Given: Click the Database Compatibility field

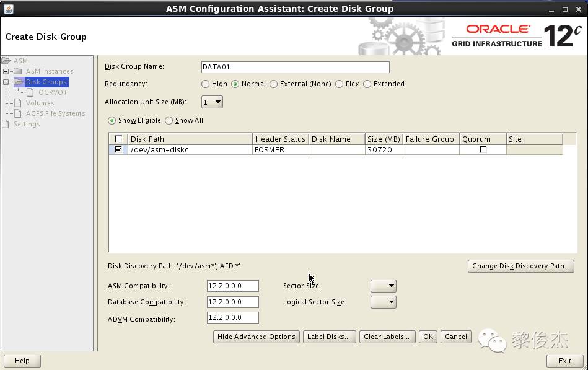Looking at the screenshot, I should click(x=233, y=302).
